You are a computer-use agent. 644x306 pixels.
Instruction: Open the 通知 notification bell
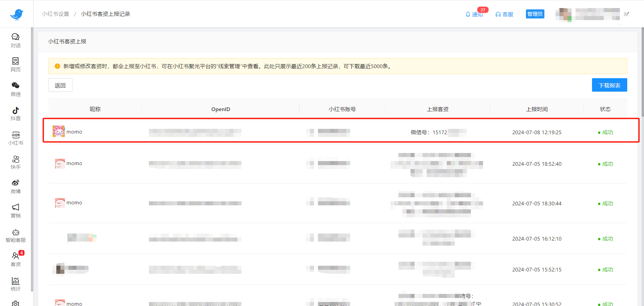coord(474,14)
